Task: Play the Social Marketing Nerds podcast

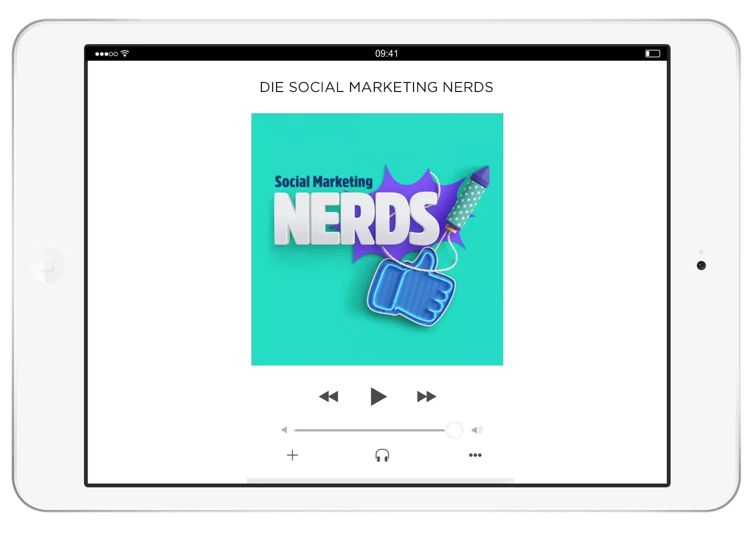Action: coord(378,396)
